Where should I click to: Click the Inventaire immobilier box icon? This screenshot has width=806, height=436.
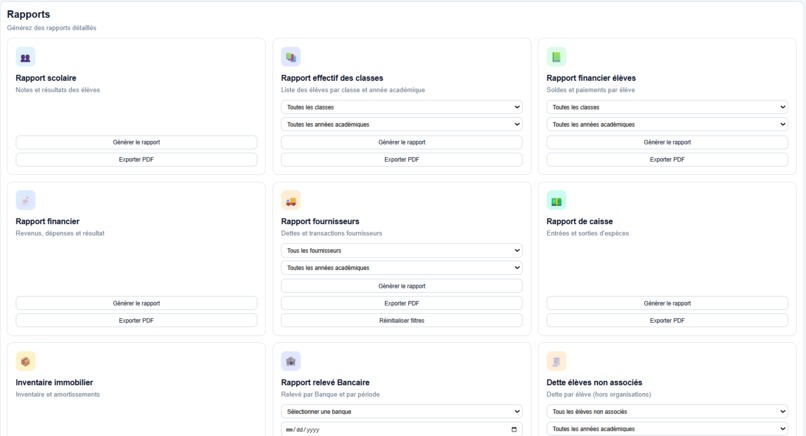click(x=25, y=361)
